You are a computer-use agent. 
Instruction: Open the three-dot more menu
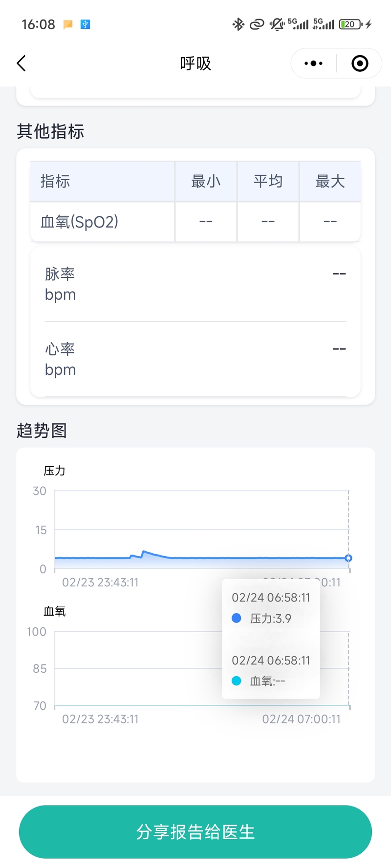coord(313,63)
